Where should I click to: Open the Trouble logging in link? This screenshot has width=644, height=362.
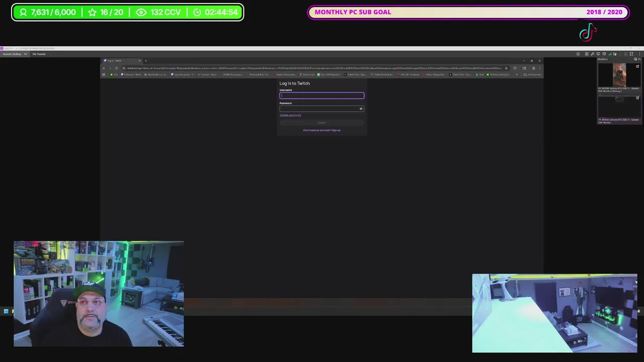[290, 115]
